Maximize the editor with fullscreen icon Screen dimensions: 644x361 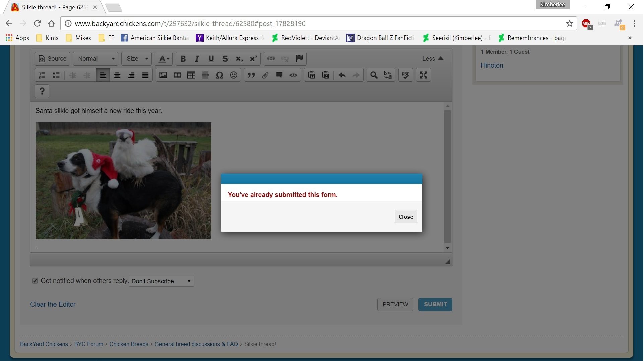(424, 75)
